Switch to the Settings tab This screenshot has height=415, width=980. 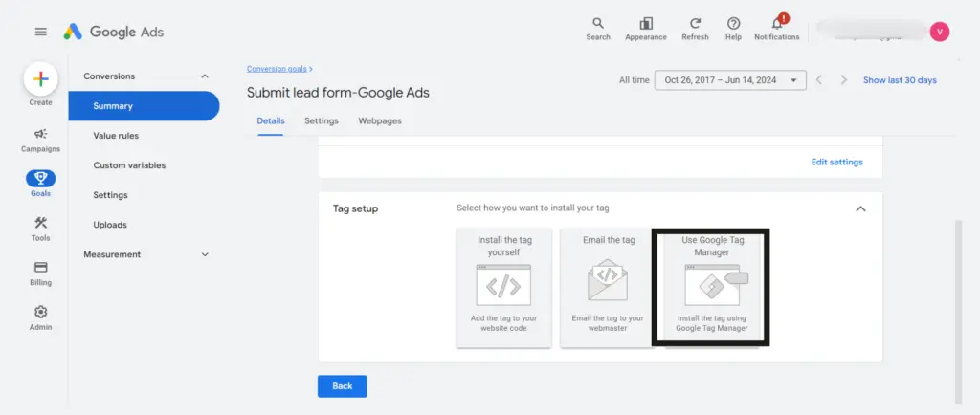322,121
